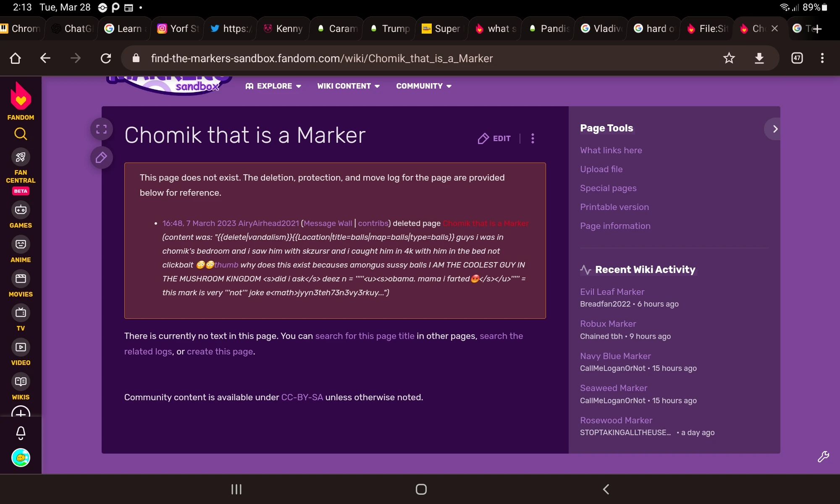Click the Games controller icon
Image resolution: width=840 pixels, height=504 pixels.
coord(21,210)
